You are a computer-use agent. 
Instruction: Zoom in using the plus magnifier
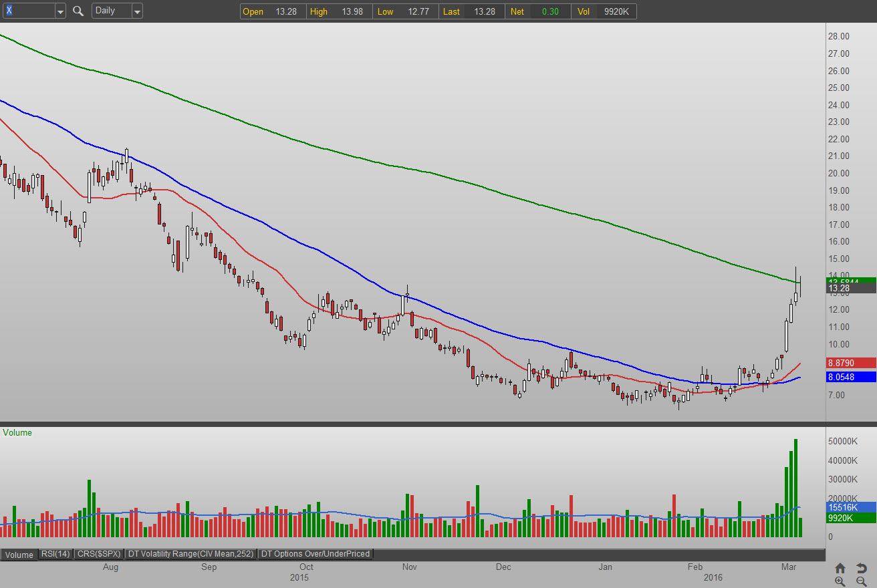pos(840,581)
